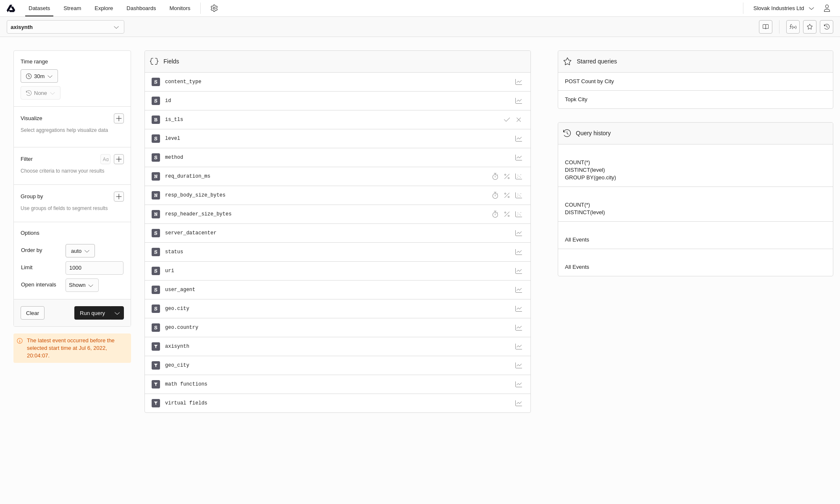
Task: Open the axisynth dataset dropdown
Action: (66, 27)
